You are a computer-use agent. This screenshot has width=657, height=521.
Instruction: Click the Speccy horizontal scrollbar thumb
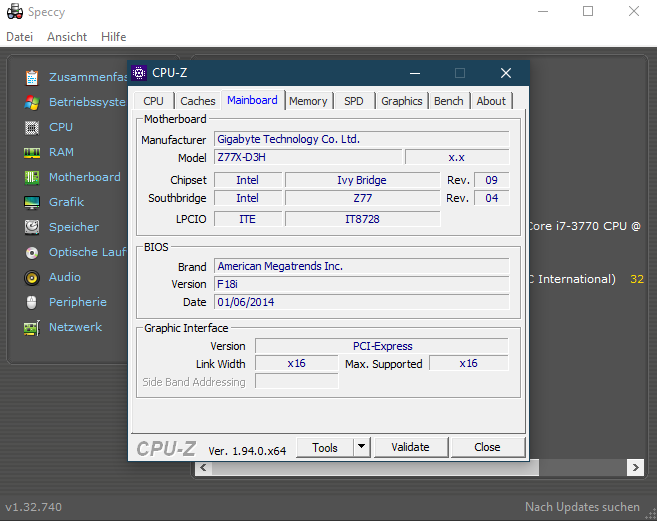pos(375,467)
